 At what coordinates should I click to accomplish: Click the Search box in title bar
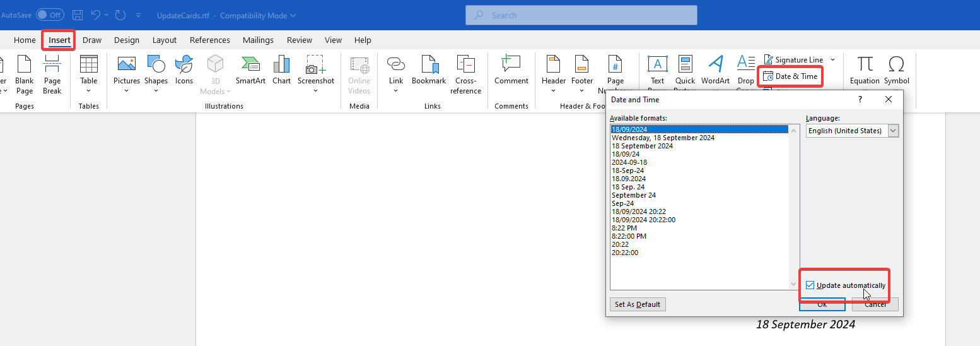tap(581, 15)
